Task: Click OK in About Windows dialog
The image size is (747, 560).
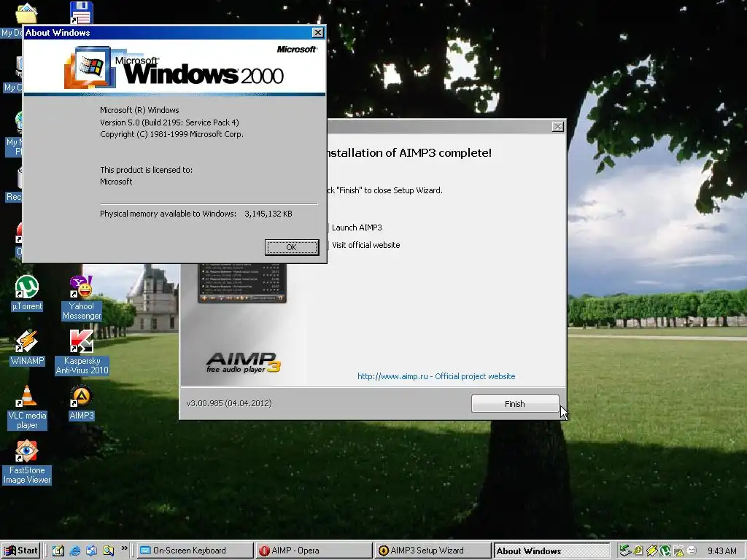Action: tap(292, 247)
